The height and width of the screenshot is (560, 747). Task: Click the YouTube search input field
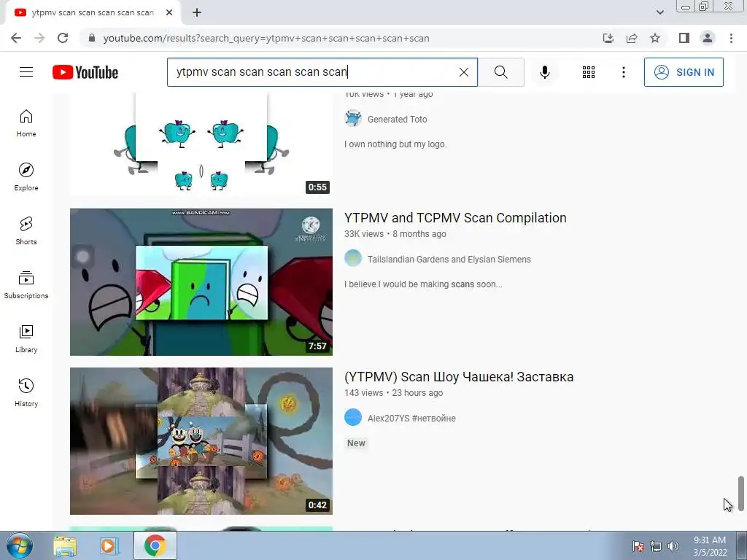312,72
